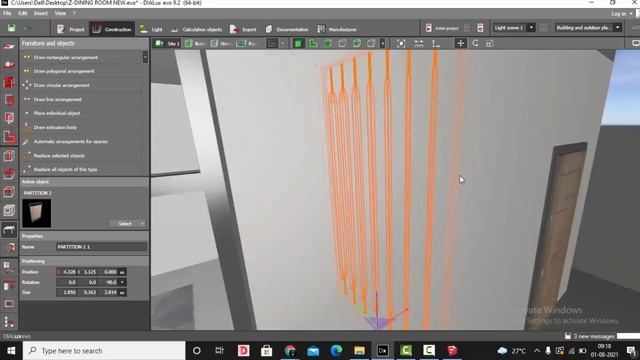This screenshot has width=640, height=360.
Task: Open the Export mode tab
Action: (x=243, y=29)
